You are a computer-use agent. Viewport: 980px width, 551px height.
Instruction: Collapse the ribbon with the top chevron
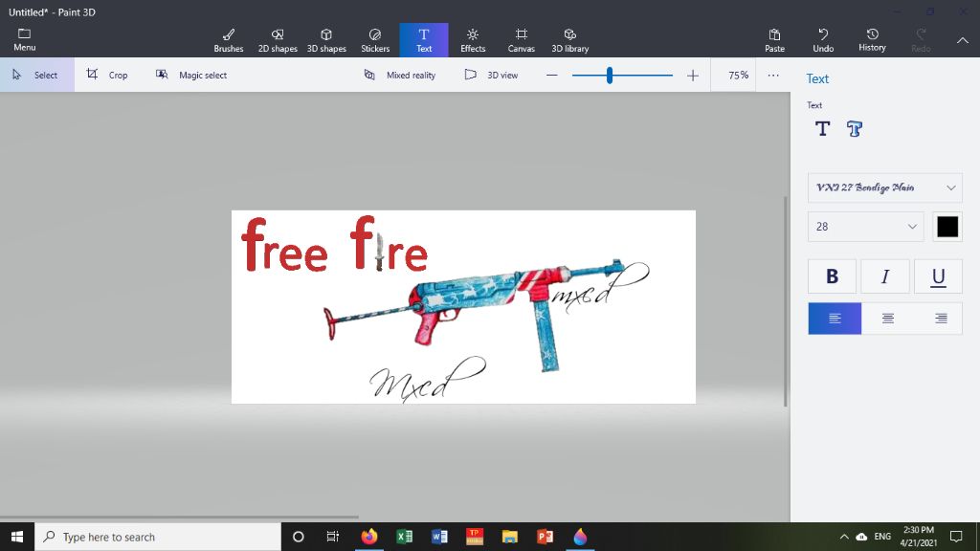963,40
